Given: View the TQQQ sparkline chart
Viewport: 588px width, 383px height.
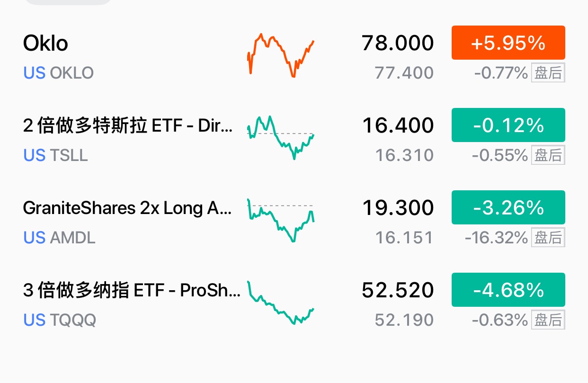Looking at the screenshot, I should coord(280,302).
